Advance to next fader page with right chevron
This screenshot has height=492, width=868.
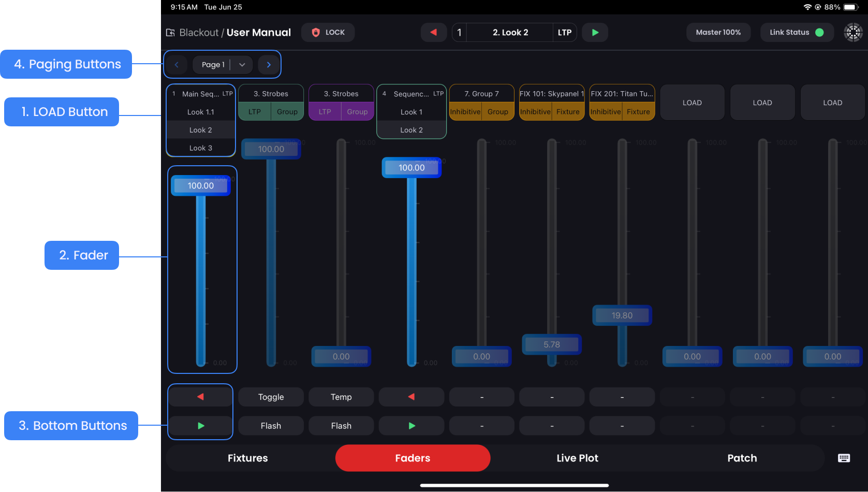click(269, 65)
